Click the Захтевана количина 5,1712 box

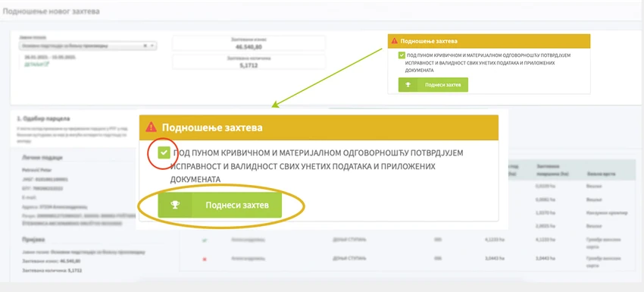tap(249, 61)
